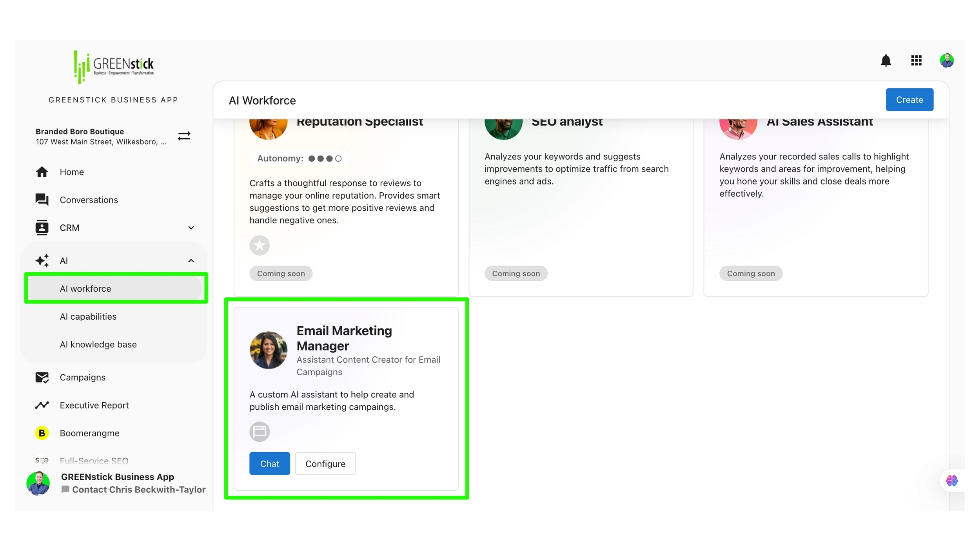This screenshot has width=980, height=551.
Task: Expand the CRM menu chevron
Action: (x=191, y=228)
